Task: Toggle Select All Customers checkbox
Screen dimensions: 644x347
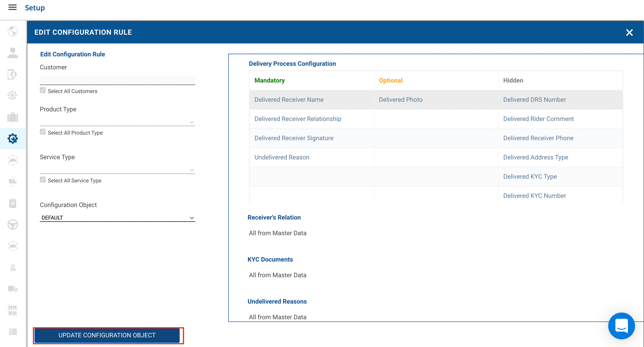Action: (43, 91)
